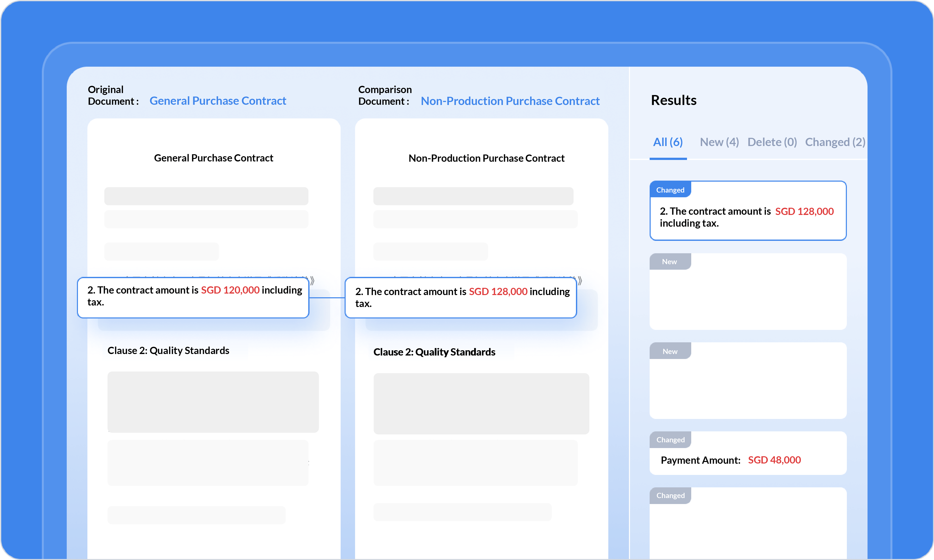
Task: Select the Delete (0) results tab
Action: (x=772, y=142)
